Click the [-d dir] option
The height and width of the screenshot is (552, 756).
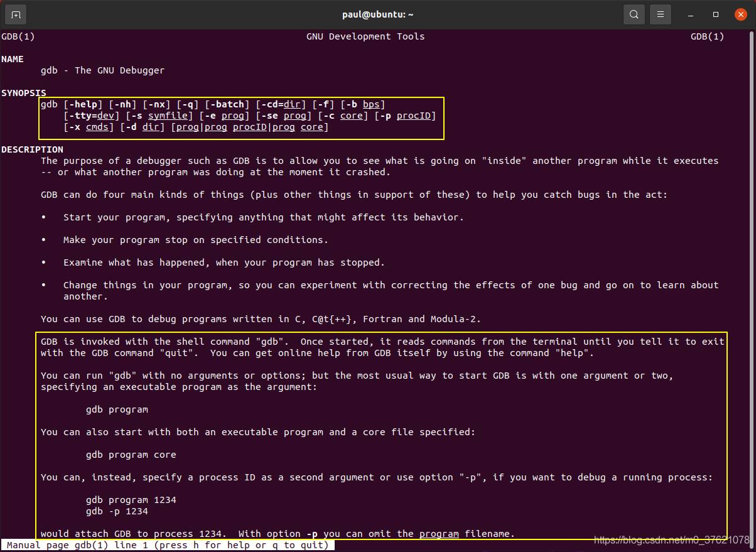pyautogui.click(x=143, y=127)
